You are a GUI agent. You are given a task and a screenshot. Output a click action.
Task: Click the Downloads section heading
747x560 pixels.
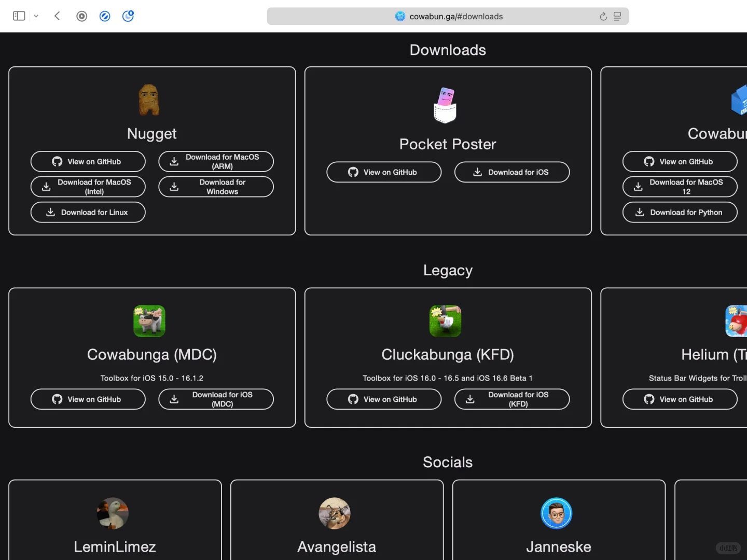pyautogui.click(x=448, y=50)
